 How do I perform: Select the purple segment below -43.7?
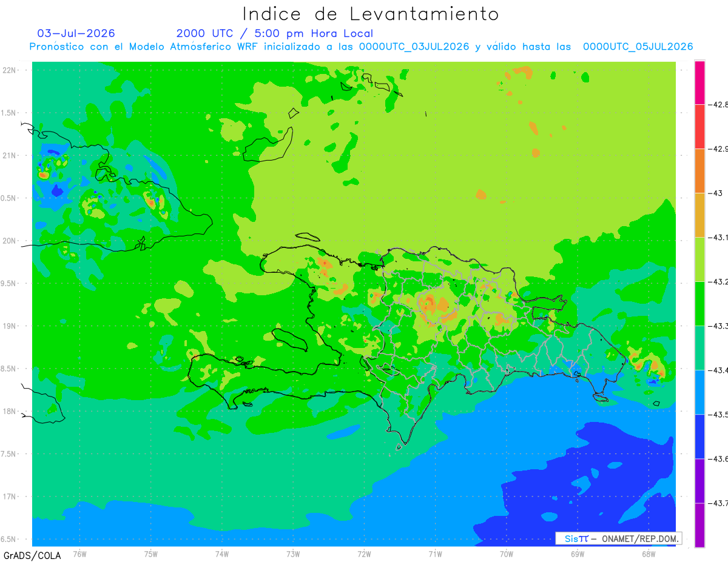[x=699, y=524]
